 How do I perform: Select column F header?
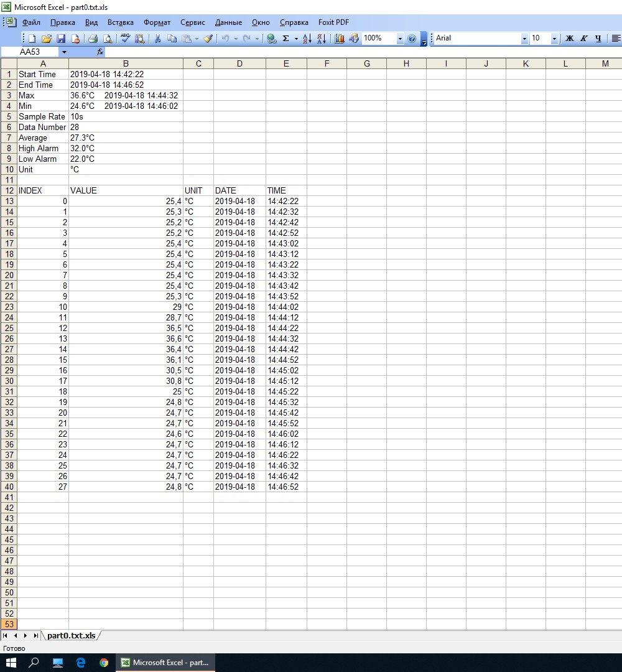[x=327, y=63]
